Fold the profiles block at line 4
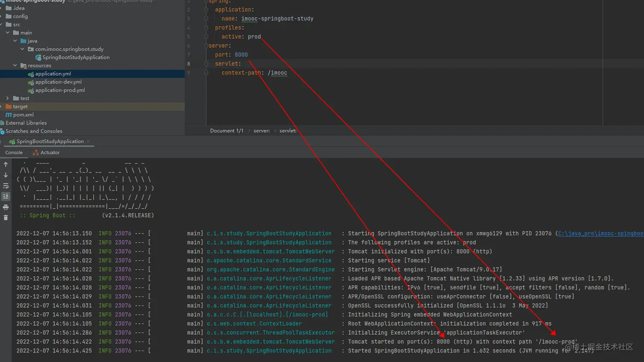The width and height of the screenshot is (644, 362). (x=206, y=28)
